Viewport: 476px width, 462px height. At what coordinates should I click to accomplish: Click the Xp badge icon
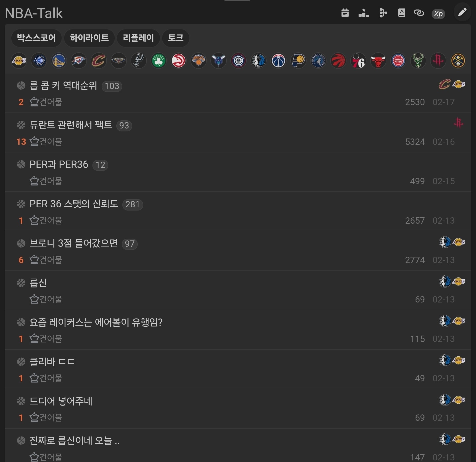point(438,14)
